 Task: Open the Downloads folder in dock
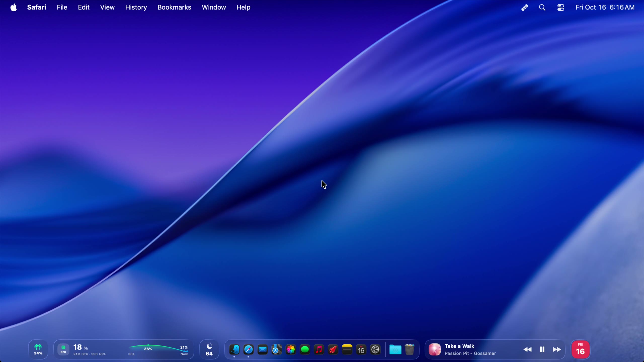coord(395,349)
